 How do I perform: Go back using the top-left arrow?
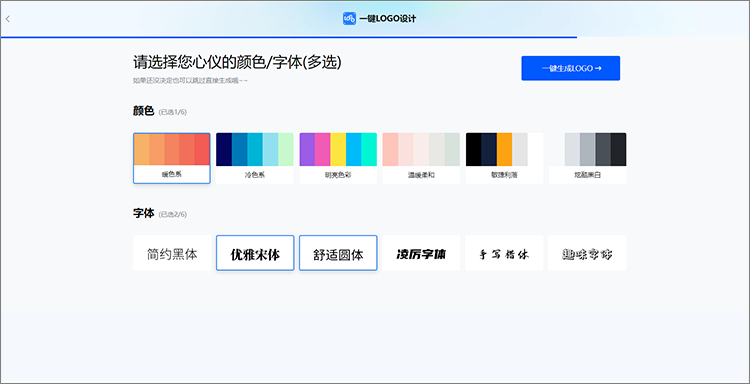click(x=8, y=19)
